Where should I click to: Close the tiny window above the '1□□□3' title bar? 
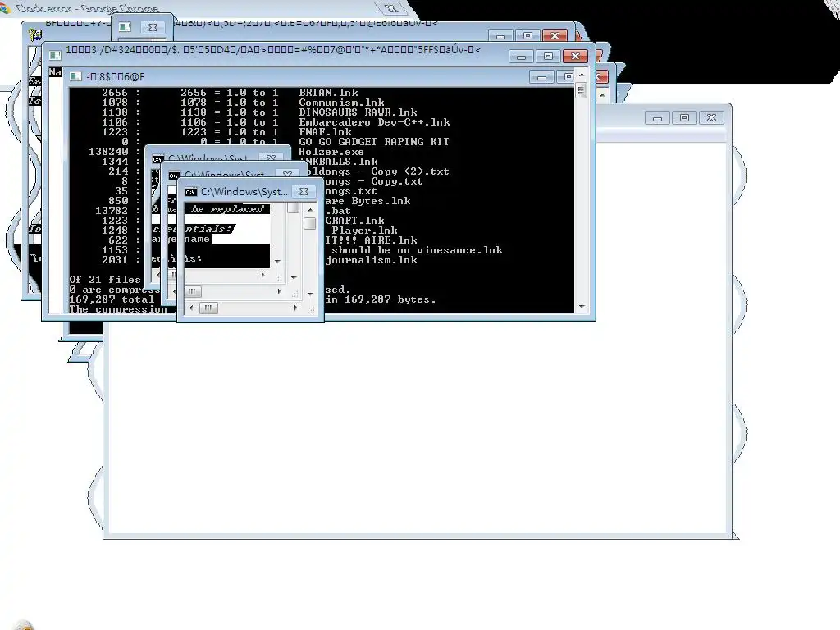click(x=153, y=27)
